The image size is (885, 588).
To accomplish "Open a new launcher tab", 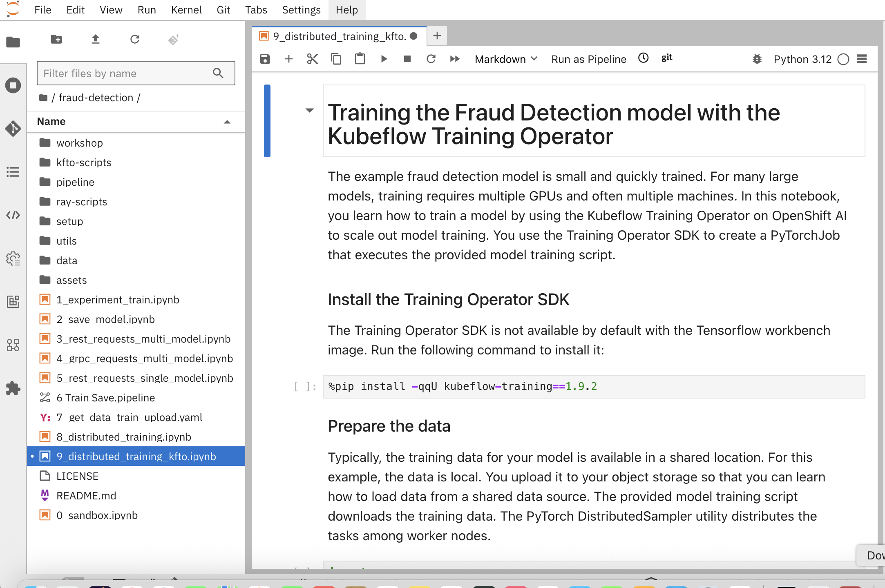I will (x=437, y=36).
